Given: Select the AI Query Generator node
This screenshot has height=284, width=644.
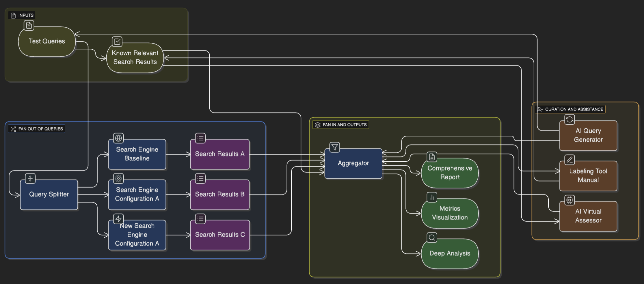Looking at the screenshot, I should tap(588, 136).
